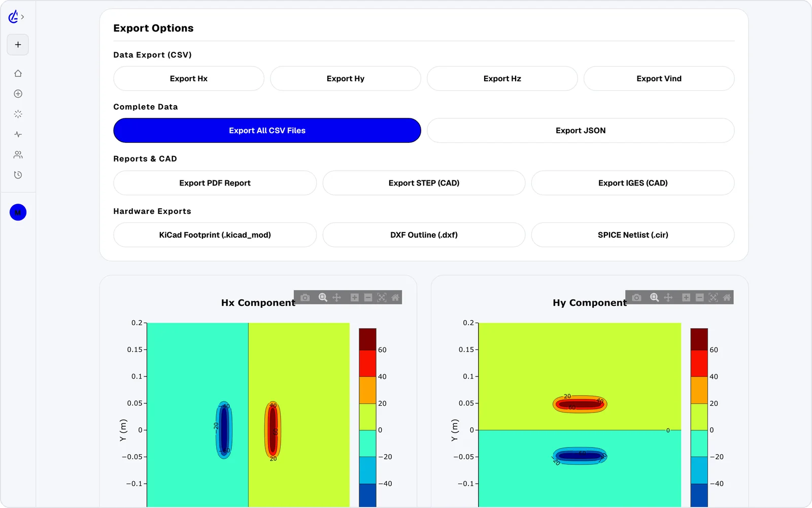Click Export Hz button
This screenshot has height=508, width=812.
502,79
